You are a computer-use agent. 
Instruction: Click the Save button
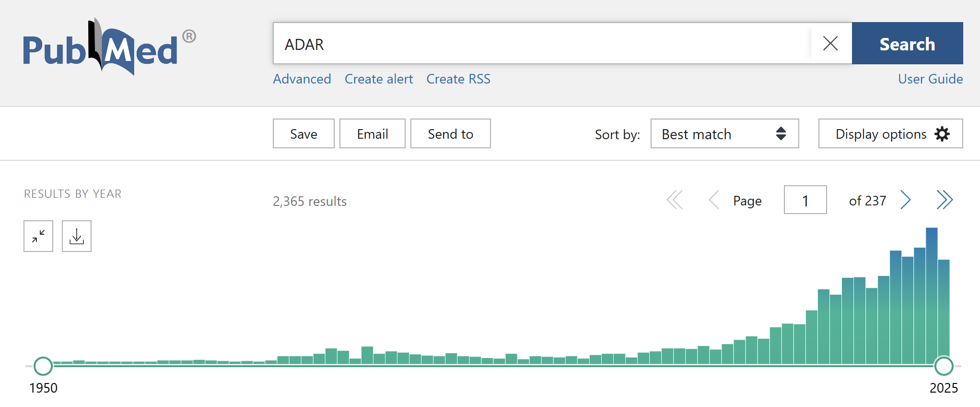(x=303, y=134)
